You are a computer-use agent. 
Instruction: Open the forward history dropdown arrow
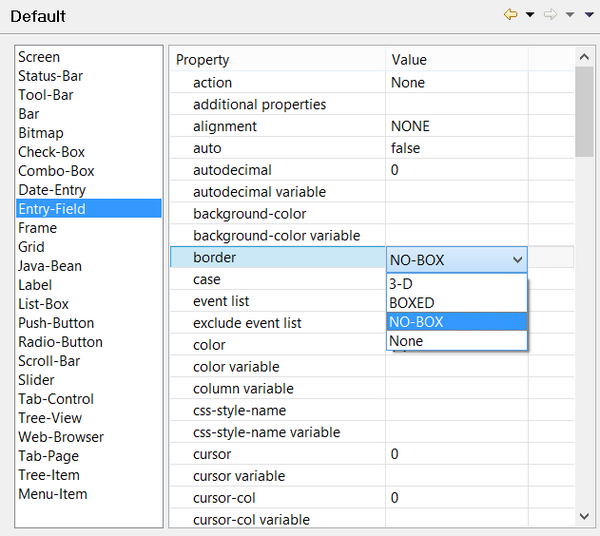[x=568, y=15]
